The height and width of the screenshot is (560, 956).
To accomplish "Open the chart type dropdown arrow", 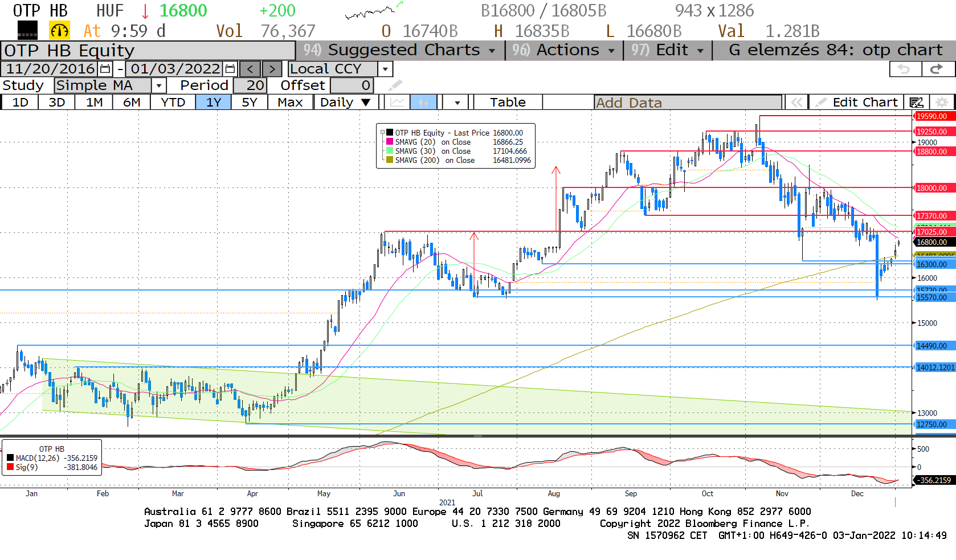I will pos(457,103).
